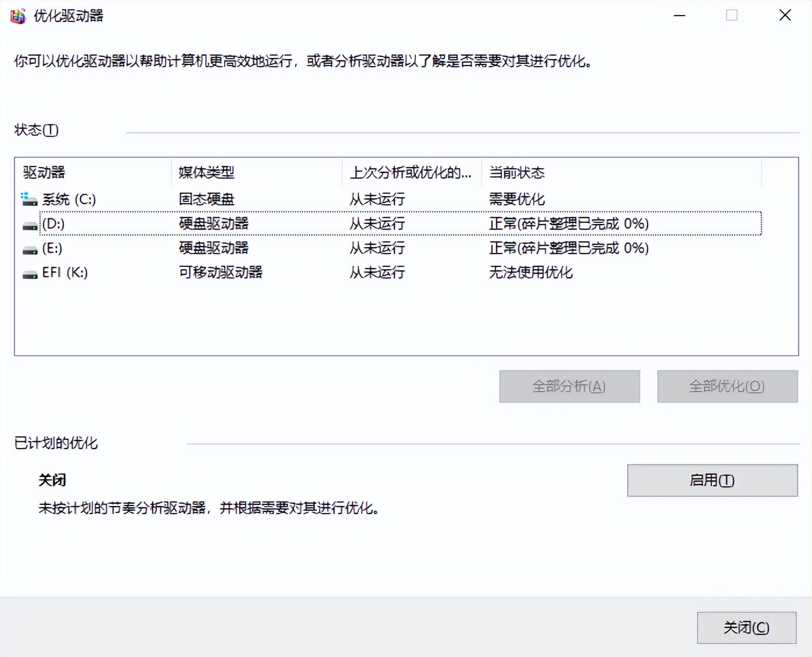Click the E: drive icon
This screenshot has height=657, width=812.
pos(30,250)
